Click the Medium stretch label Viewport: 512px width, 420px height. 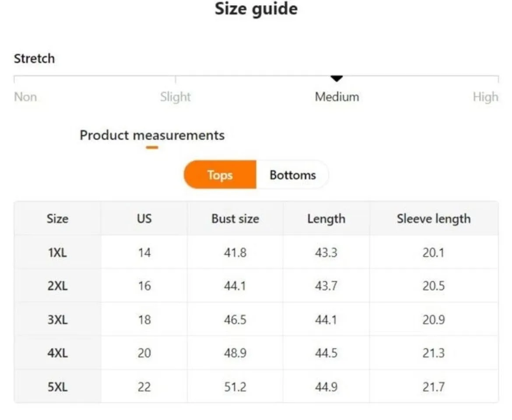tap(337, 97)
